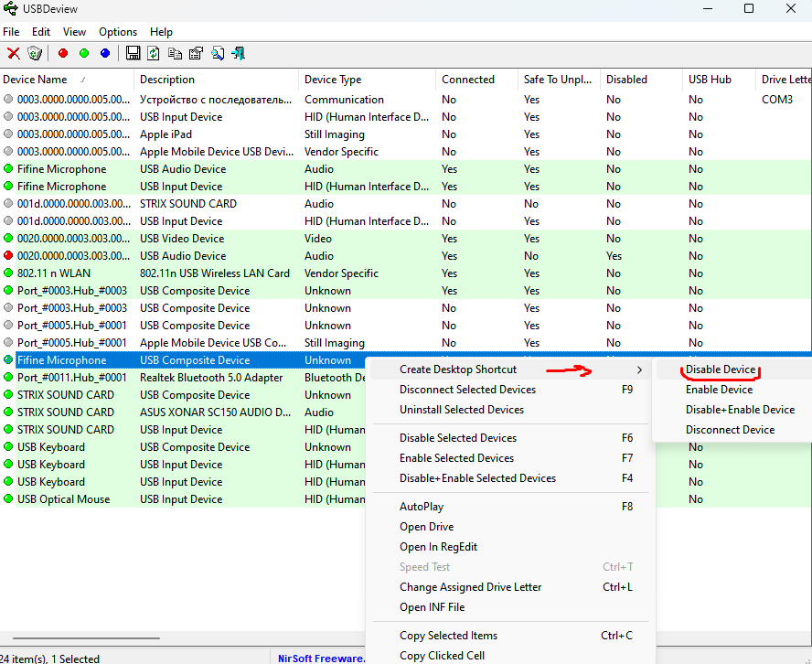Select Enable Selected Devices F7 menu entry
This screenshot has width=812, height=664.
click(x=510, y=458)
